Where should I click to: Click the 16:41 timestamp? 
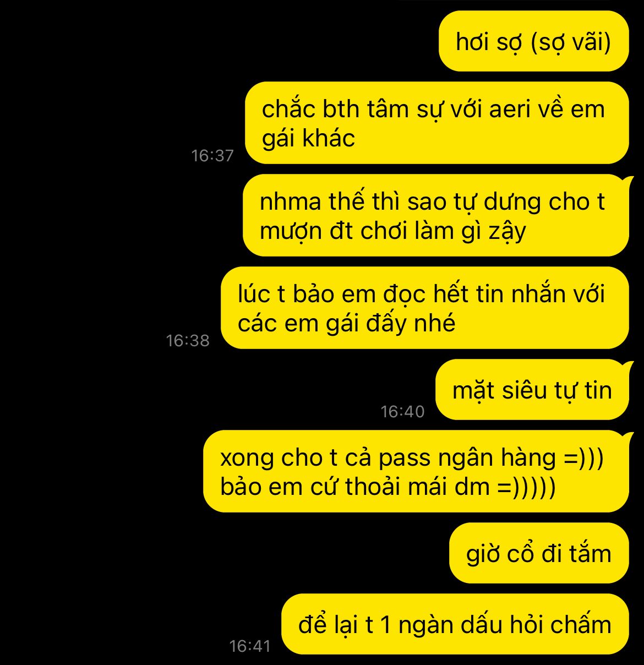pos(250,646)
